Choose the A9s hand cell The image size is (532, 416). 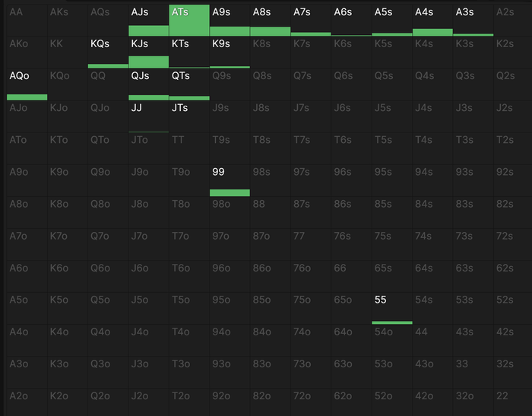point(230,21)
